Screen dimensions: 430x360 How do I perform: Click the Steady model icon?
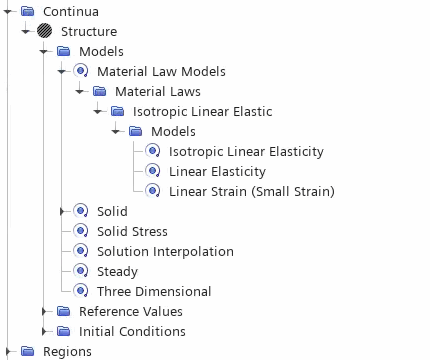(x=81, y=271)
